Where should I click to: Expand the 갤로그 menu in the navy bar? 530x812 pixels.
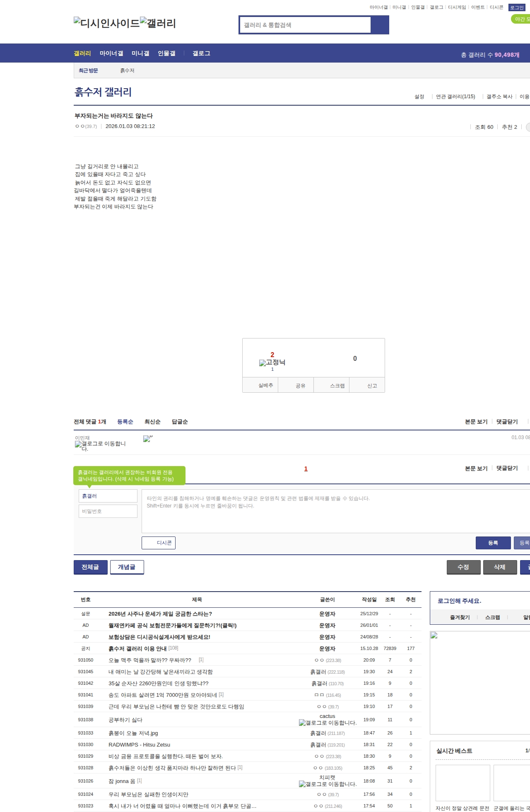(x=201, y=53)
